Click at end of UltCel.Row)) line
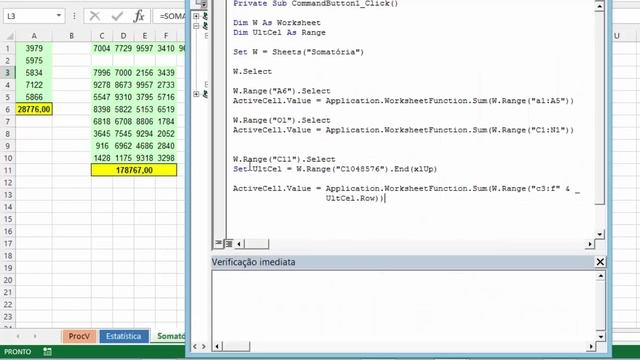This screenshot has width=640, height=360. pos(385,198)
